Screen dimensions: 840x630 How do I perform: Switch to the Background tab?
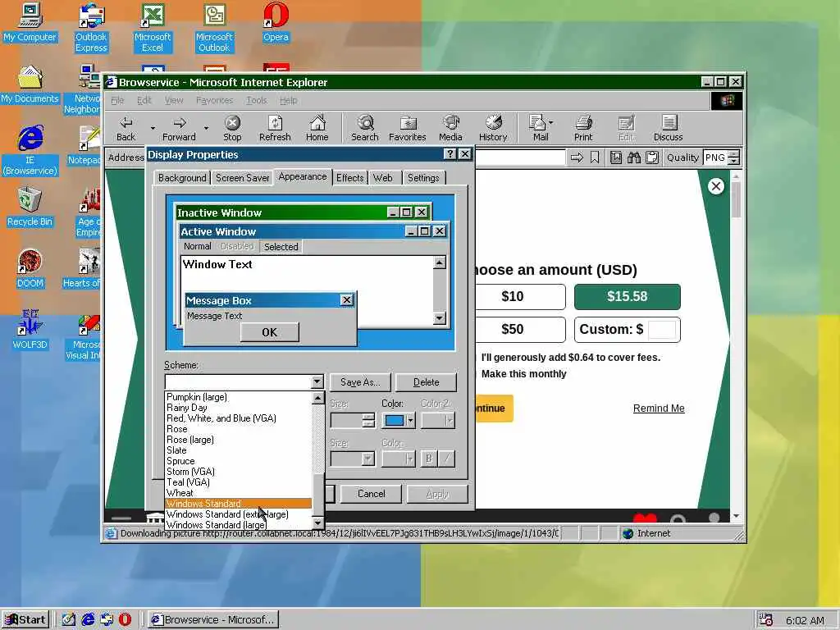[x=182, y=178]
